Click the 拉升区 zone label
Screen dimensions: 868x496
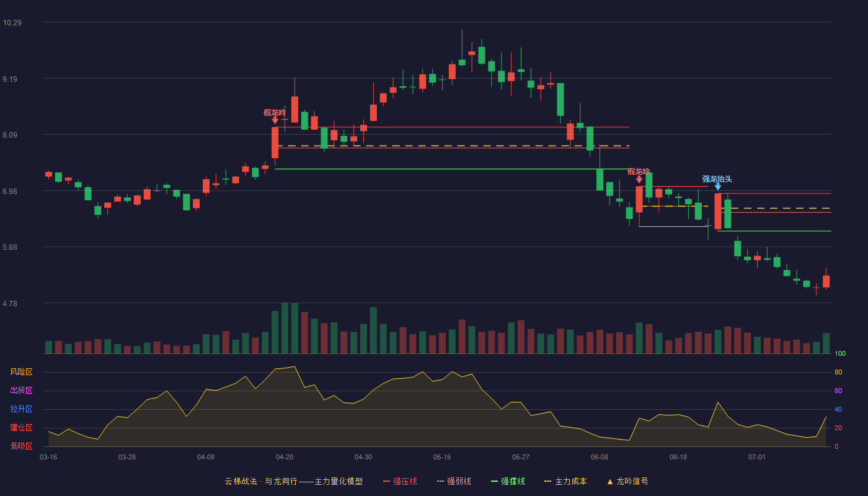point(21,409)
